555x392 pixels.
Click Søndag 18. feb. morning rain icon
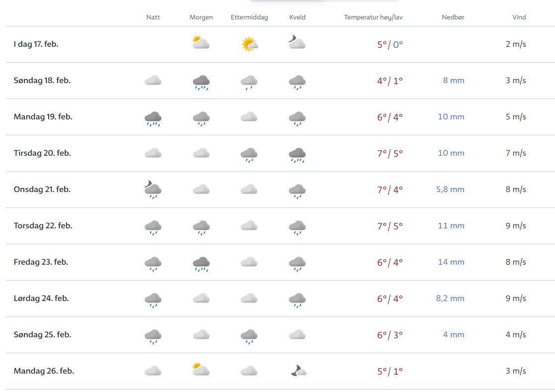pos(201,82)
